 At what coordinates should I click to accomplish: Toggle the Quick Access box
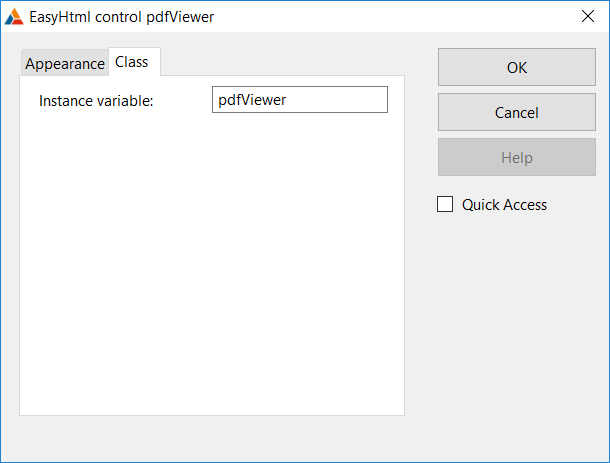pos(445,204)
